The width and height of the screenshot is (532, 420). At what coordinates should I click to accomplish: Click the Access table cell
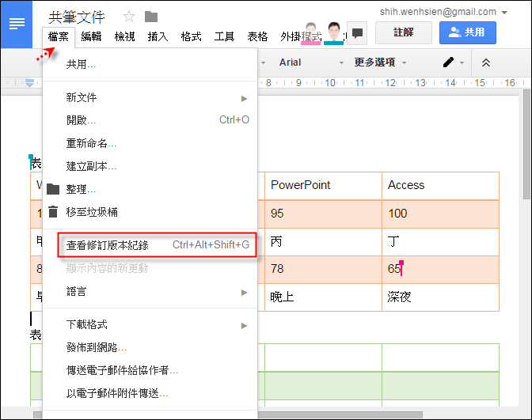440,186
